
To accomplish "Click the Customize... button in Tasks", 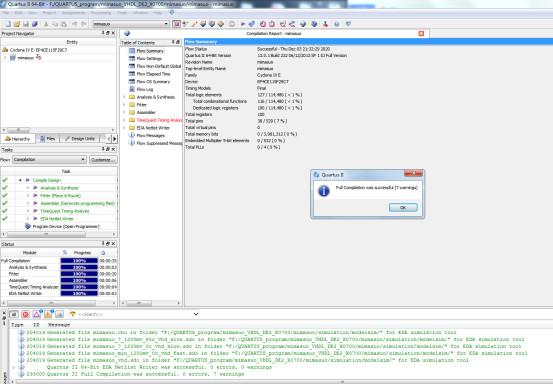I will click(103, 160).
